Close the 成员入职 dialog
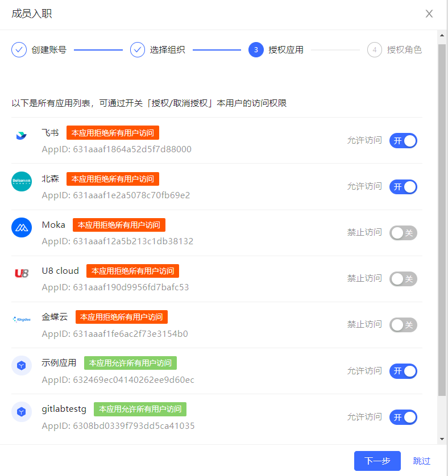The width and height of the screenshot is (448, 476). (x=429, y=14)
